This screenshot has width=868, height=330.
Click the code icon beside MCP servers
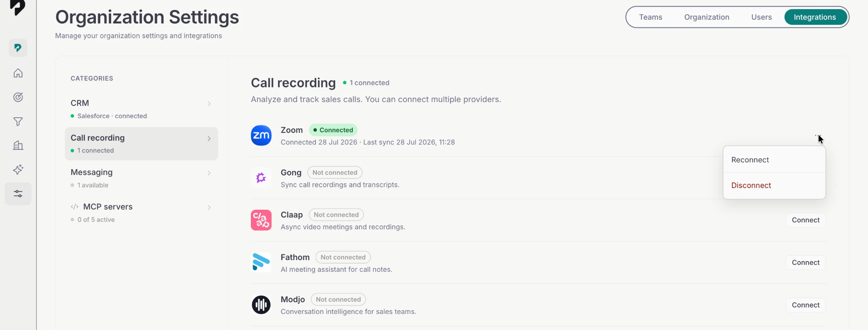pos(75,207)
